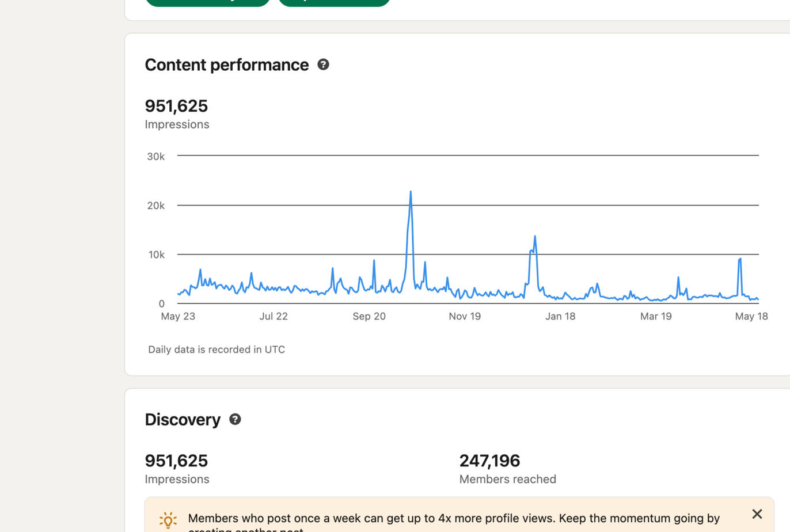Click the second green button at top

(334, 2)
